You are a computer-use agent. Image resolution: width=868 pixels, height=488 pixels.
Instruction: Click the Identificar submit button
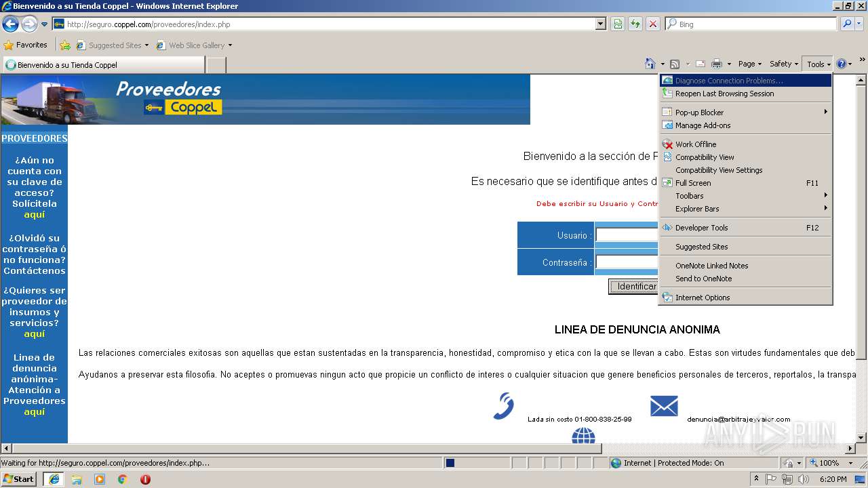[634, 286]
